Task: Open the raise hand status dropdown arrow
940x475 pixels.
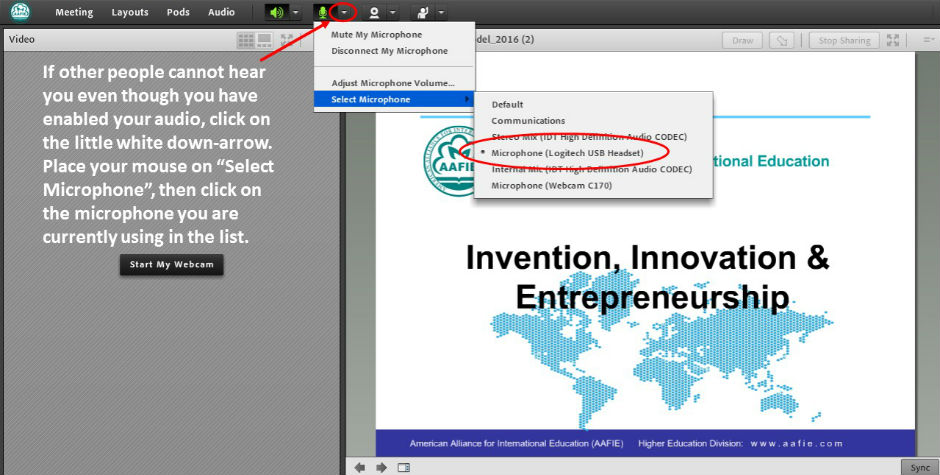Action: click(441, 12)
